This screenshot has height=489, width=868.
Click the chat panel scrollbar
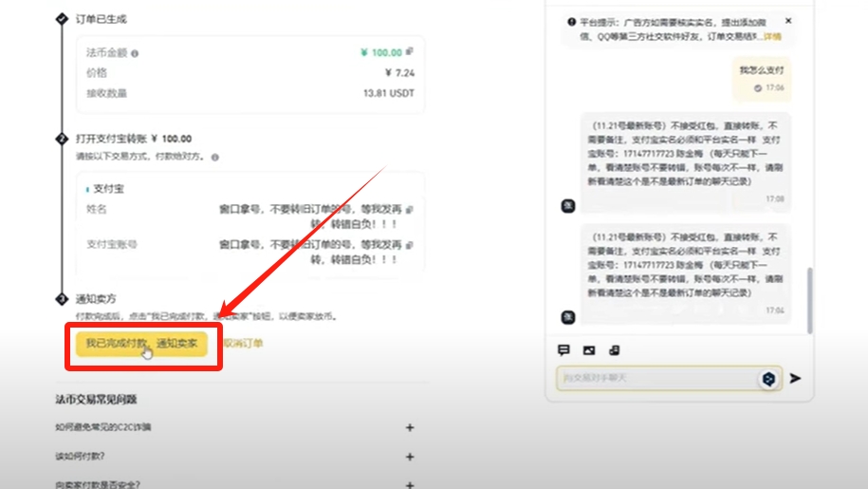pos(810,300)
